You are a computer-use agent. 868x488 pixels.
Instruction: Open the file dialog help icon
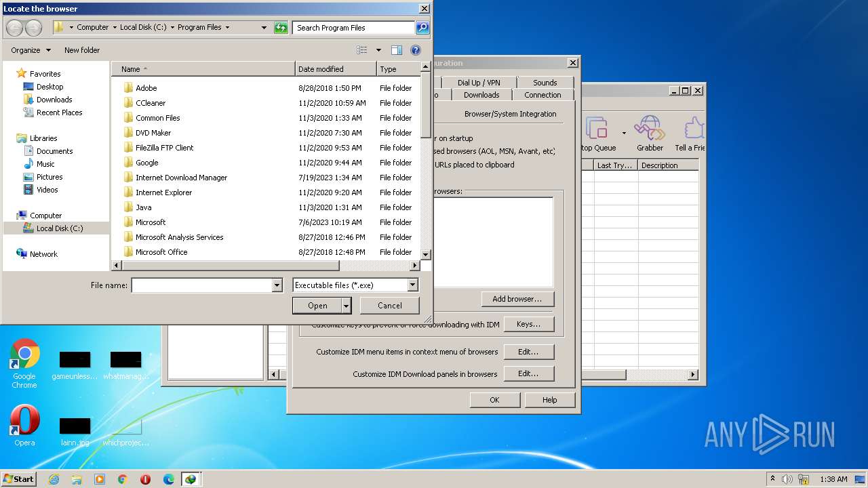[416, 50]
